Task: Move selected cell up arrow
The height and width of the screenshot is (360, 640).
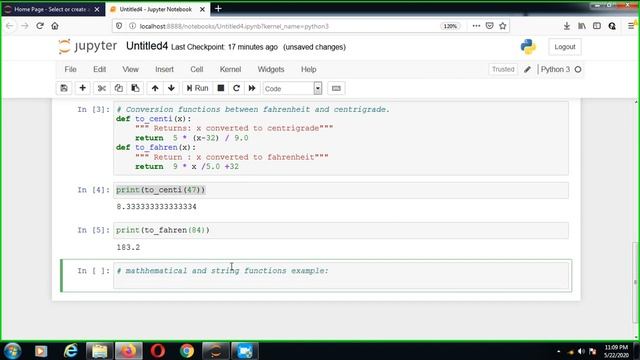Action: tap(155, 88)
